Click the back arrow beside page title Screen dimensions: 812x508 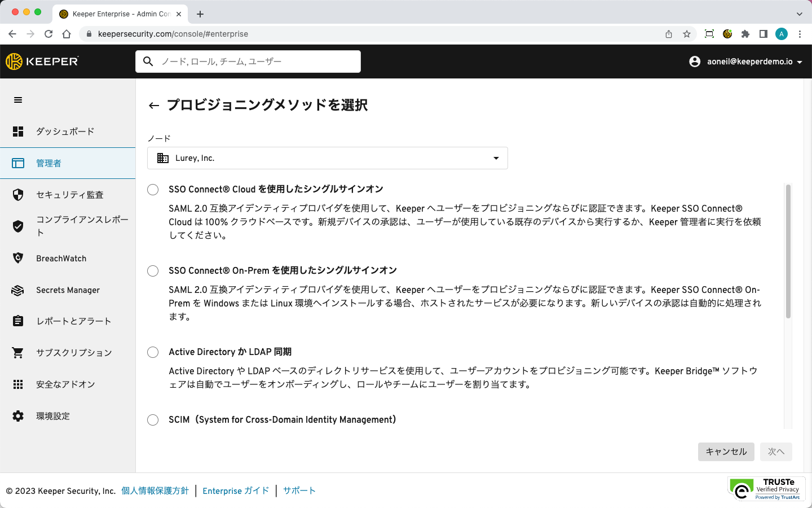pos(153,106)
